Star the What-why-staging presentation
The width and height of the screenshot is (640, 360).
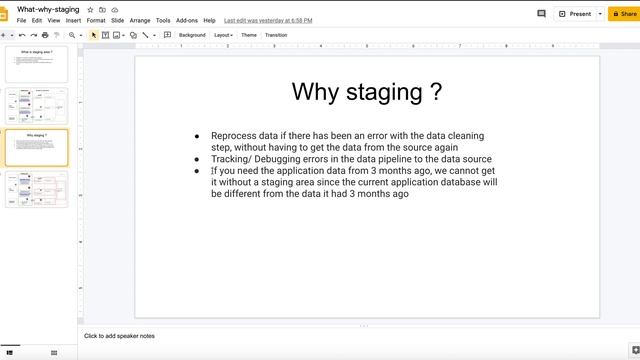(x=90, y=10)
